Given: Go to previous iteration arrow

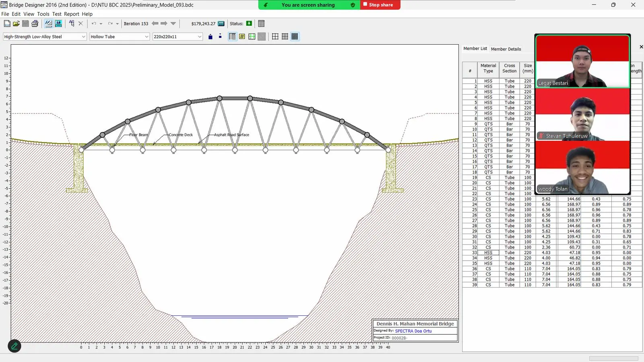Looking at the screenshot, I should click(x=155, y=23).
